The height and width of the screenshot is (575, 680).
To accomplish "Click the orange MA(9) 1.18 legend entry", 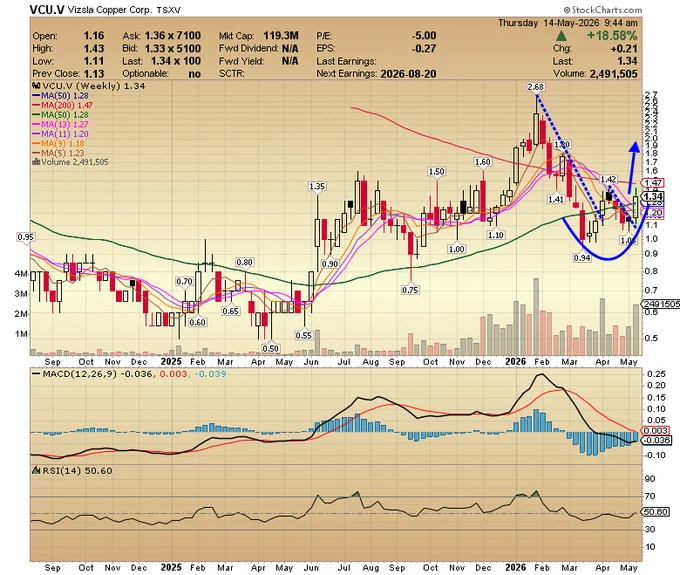I will 58,144.
